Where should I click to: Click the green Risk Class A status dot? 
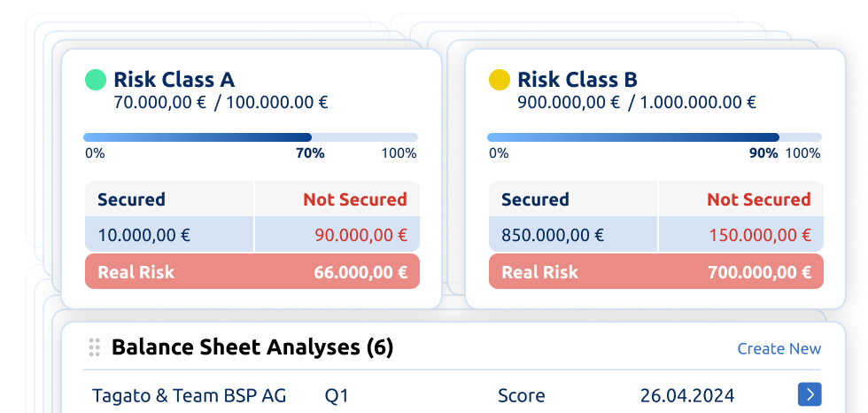[x=95, y=80]
